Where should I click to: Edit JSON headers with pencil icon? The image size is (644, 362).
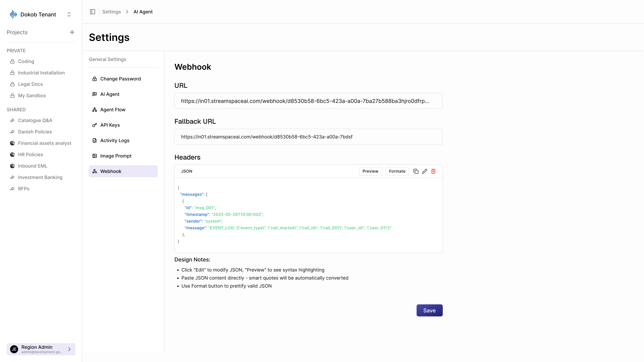pos(425,171)
